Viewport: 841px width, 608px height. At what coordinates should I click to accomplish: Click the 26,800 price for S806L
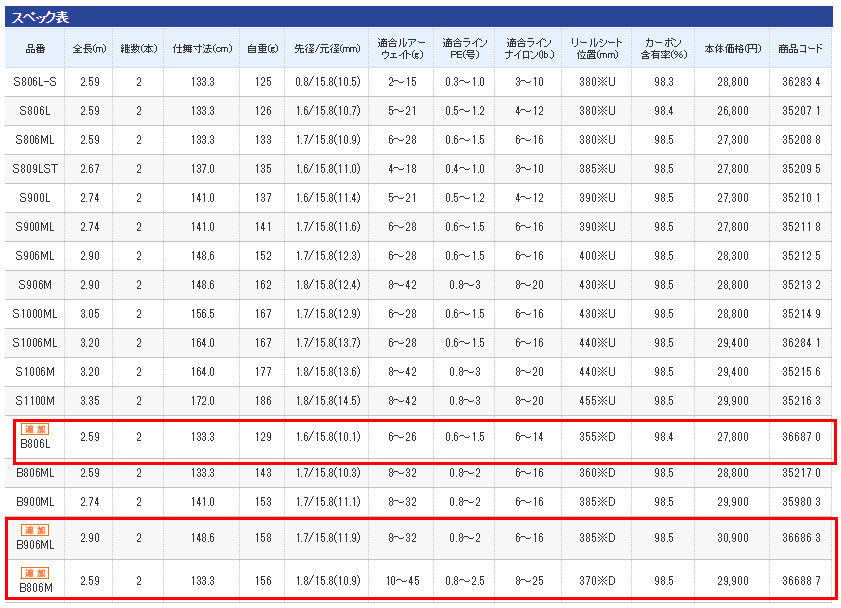tap(733, 111)
